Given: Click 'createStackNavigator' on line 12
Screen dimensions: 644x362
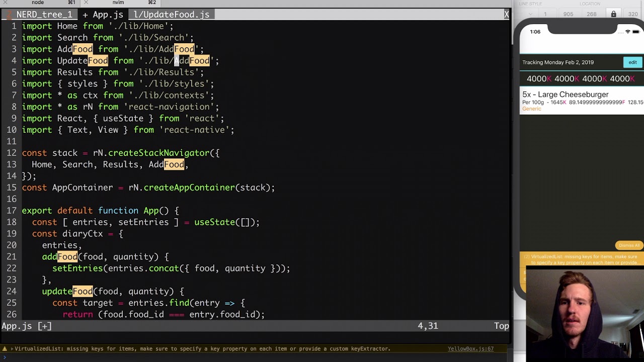Looking at the screenshot, I should [158, 153].
